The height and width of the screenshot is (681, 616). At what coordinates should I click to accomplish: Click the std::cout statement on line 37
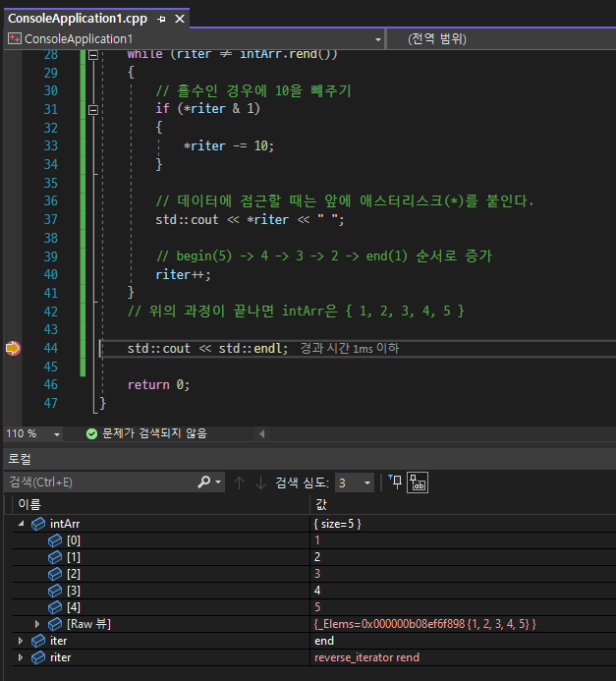coord(250,220)
